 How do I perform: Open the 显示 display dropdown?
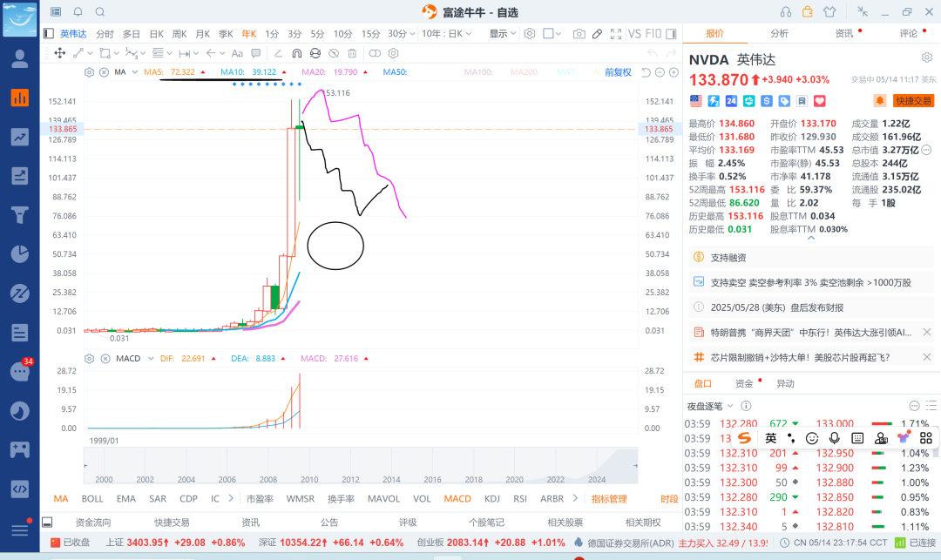[503, 34]
